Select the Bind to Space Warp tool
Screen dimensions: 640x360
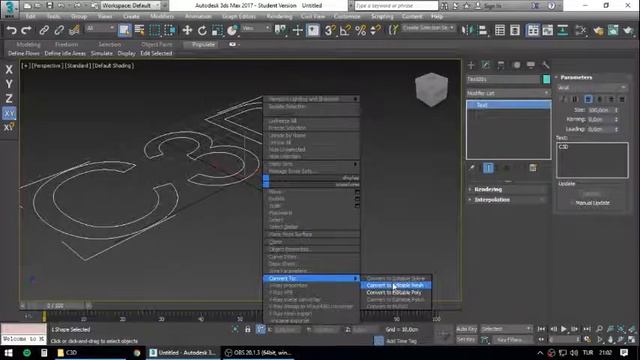pyautogui.click(x=74, y=30)
